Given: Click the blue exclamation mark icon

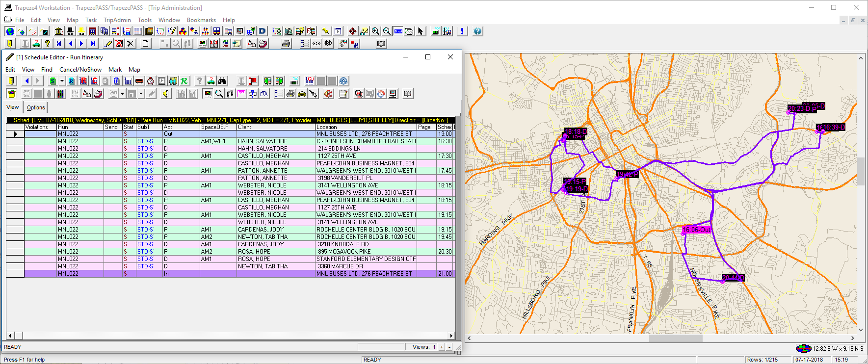Looking at the screenshot, I should [x=462, y=31].
